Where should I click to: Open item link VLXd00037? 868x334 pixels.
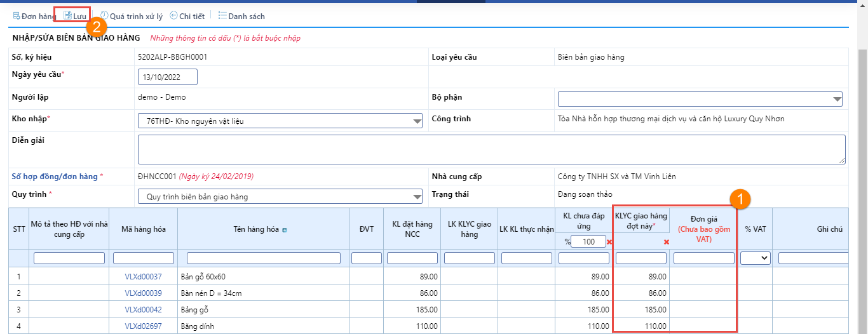coord(143,276)
